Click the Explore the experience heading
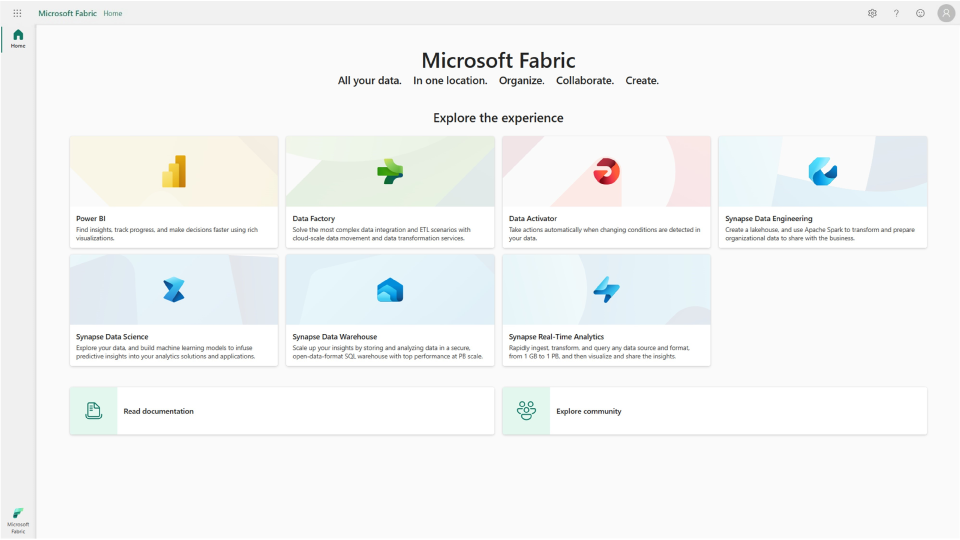This screenshot has width=960, height=540. pos(498,118)
